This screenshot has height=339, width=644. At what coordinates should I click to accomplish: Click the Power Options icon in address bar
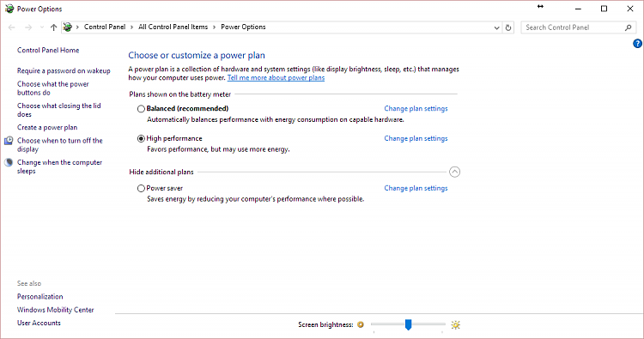(68, 27)
